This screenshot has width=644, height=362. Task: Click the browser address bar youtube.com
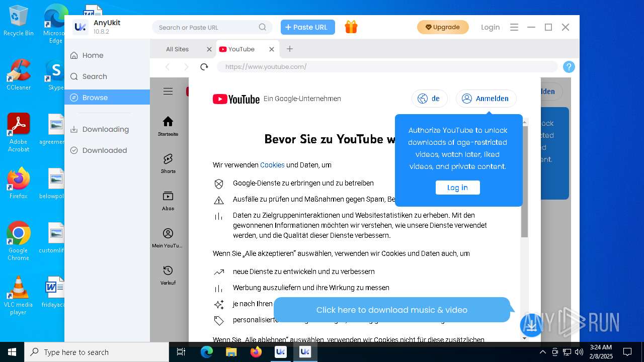[387, 67]
